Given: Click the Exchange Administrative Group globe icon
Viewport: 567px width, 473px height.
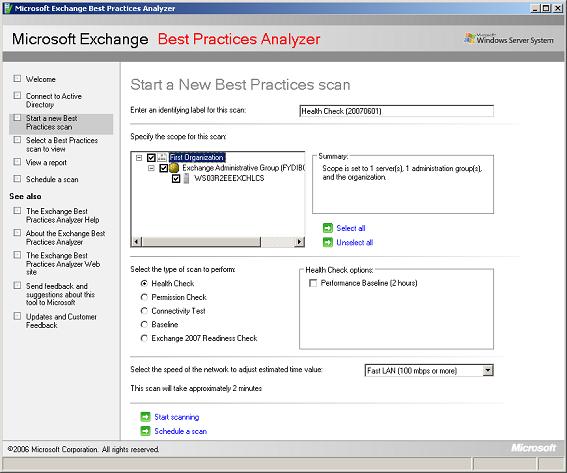Looking at the screenshot, I should (174, 168).
